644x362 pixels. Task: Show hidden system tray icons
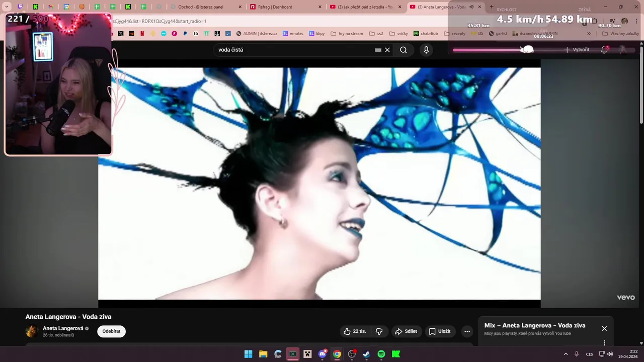click(x=566, y=354)
